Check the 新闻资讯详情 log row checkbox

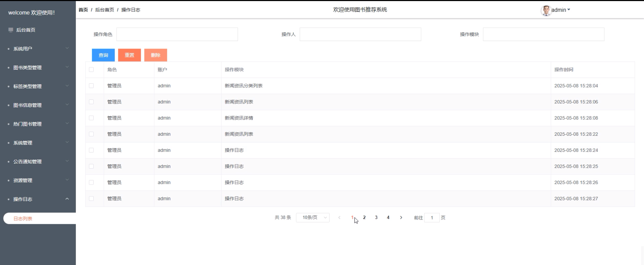point(91,118)
